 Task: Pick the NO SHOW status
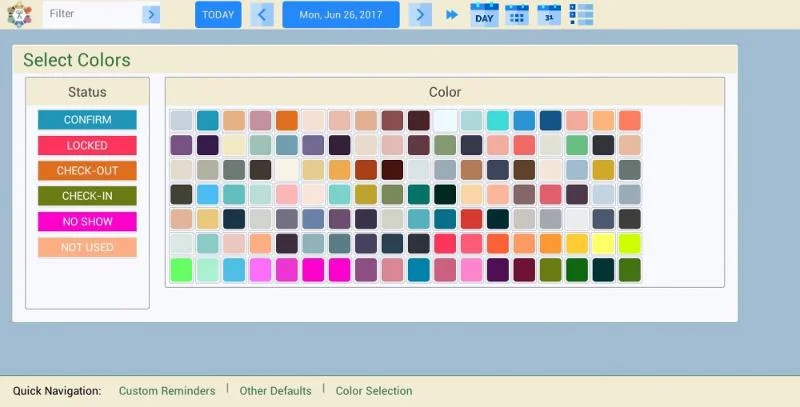(x=87, y=222)
